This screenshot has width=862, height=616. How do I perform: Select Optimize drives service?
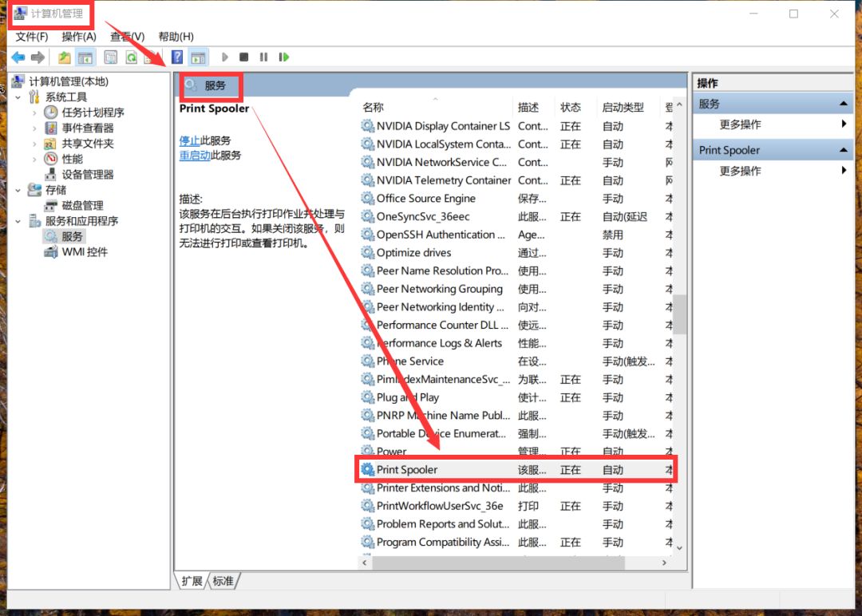pos(516,253)
